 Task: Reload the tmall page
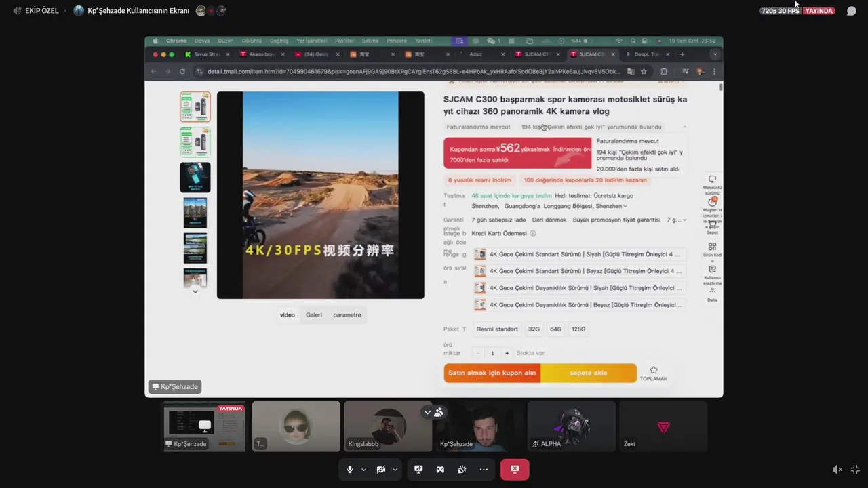pos(182,71)
